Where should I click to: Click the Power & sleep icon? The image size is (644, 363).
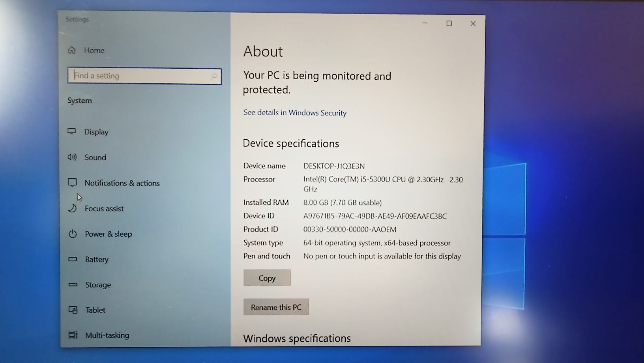click(73, 234)
